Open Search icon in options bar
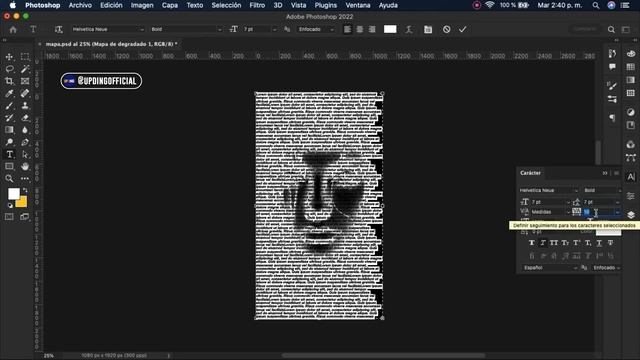Image resolution: width=640 pixels, height=360 pixels. point(611,29)
